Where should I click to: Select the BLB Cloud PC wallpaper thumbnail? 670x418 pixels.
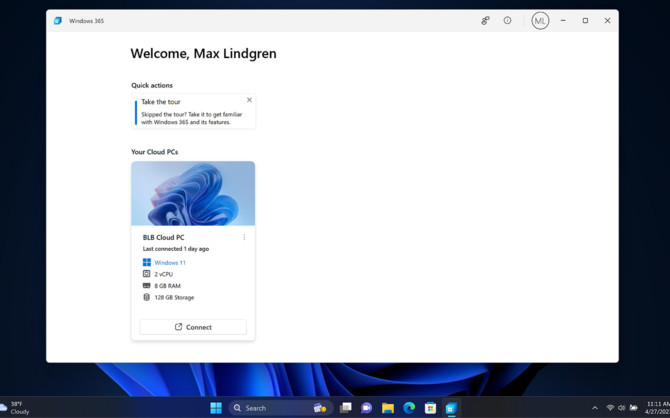click(x=193, y=193)
